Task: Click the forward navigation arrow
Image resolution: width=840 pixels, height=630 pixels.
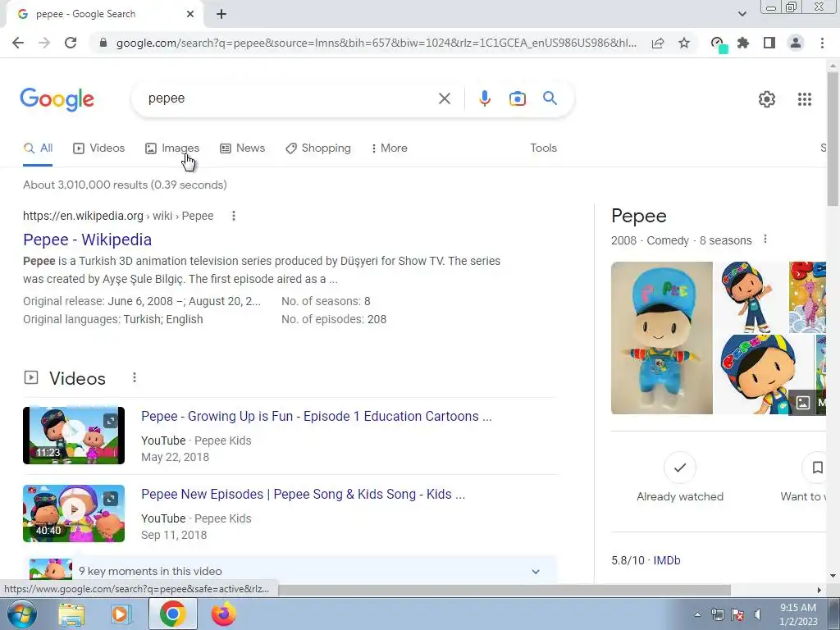Action: (x=44, y=43)
